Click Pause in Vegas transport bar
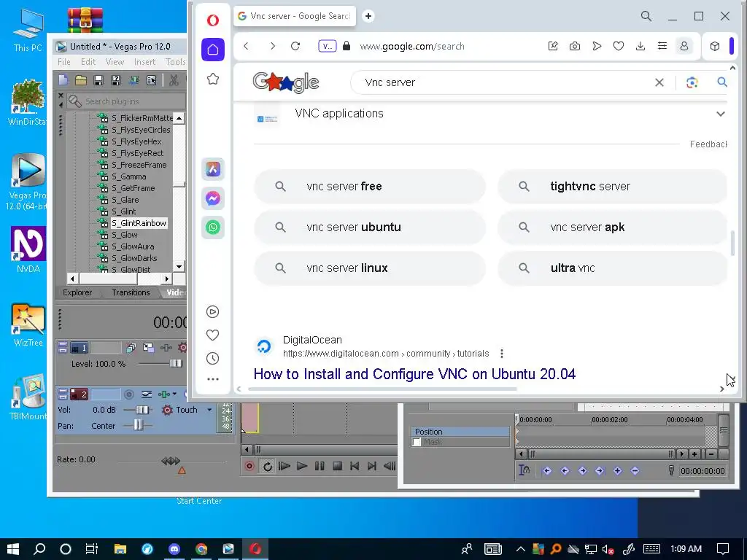The image size is (747, 560). coord(320,466)
